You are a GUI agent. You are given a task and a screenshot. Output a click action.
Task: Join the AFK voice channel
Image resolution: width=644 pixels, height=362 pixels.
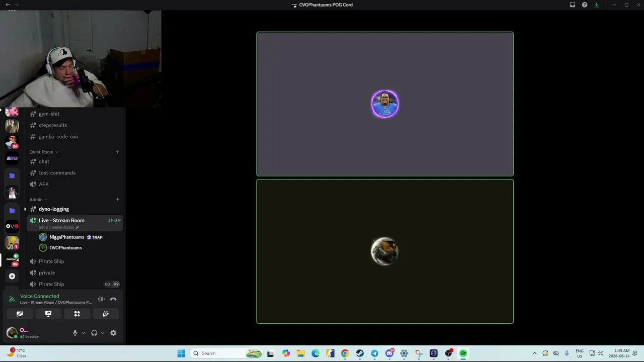tap(74, 184)
